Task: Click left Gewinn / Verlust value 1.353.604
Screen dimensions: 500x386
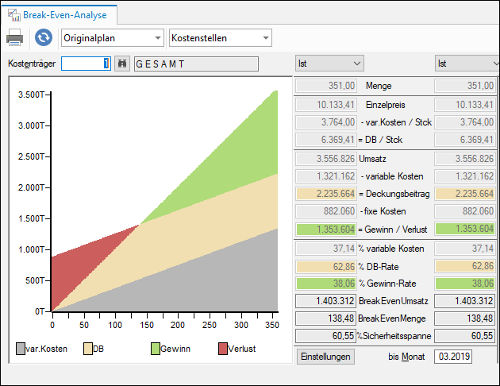Action: coord(326,229)
